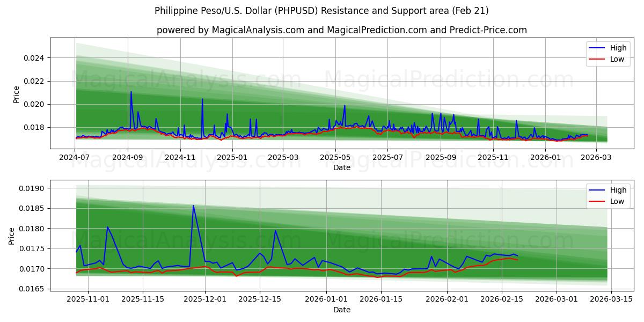The image size is (644, 322).
Task: Expand the top chart legend box
Action: 609,53
